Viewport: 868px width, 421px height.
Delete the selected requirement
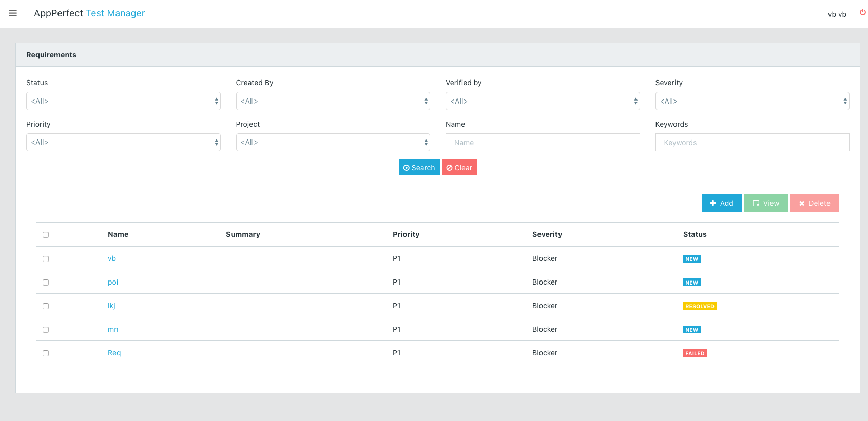[x=815, y=203]
